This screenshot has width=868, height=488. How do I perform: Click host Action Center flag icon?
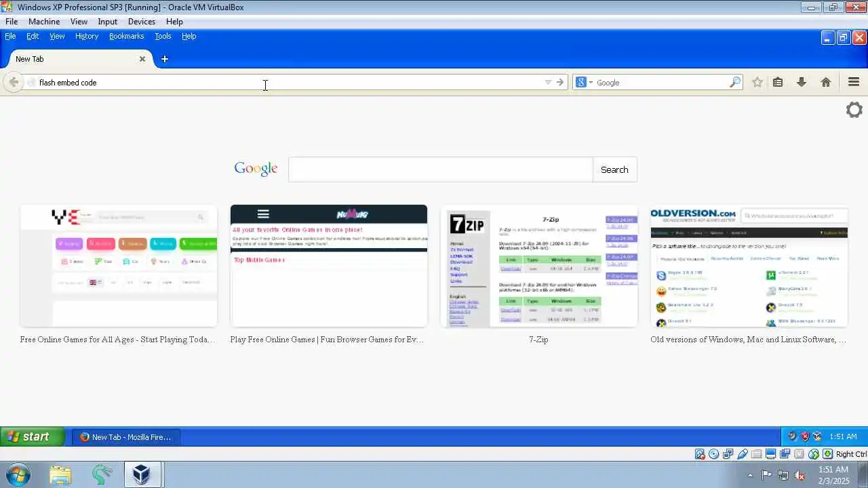pyautogui.click(x=766, y=475)
